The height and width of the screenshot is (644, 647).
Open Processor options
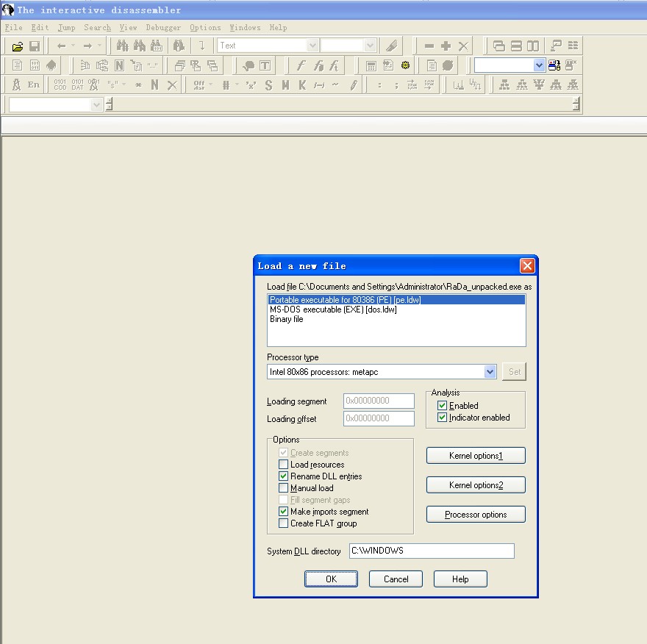pos(476,514)
